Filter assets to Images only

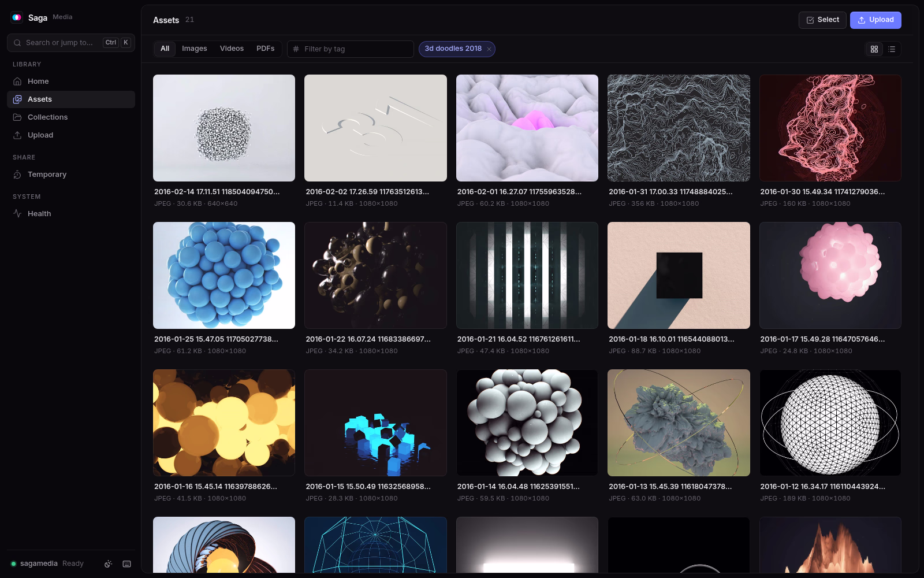[x=195, y=49]
